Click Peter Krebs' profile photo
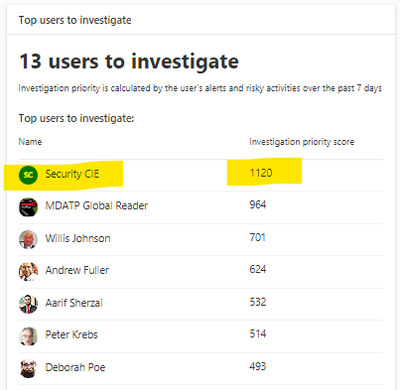Viewport: 400px width, 390px height. [28, 336]
